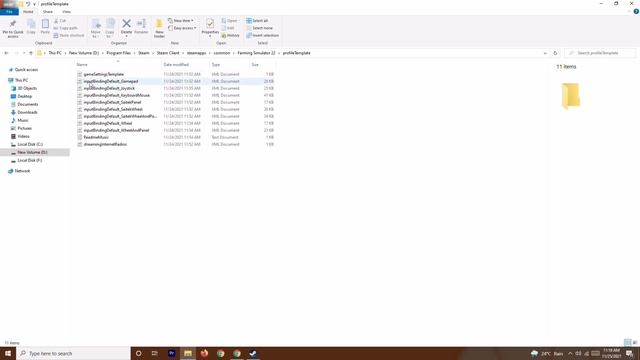Click the Search profileTemplate field
This screenshot has width=640, height=360.
click(600, 53)
